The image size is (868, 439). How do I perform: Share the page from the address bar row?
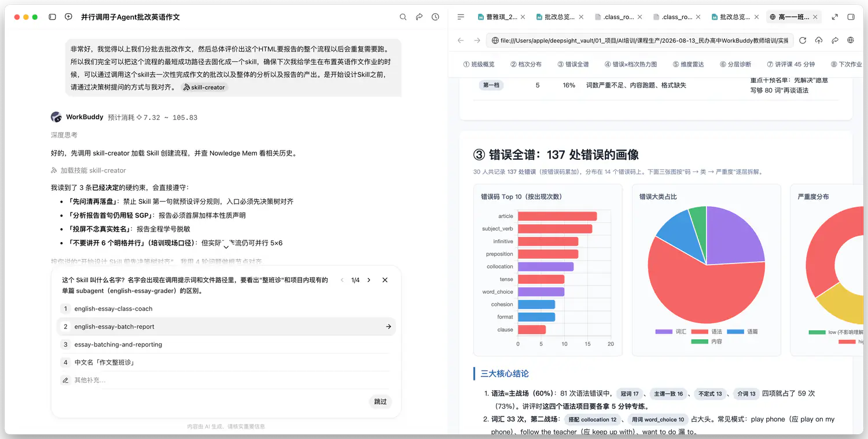pos(835,41)
